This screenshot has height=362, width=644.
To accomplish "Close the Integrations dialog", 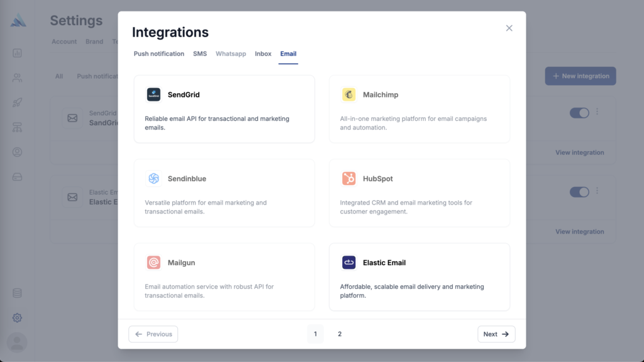I will point(509,28).
